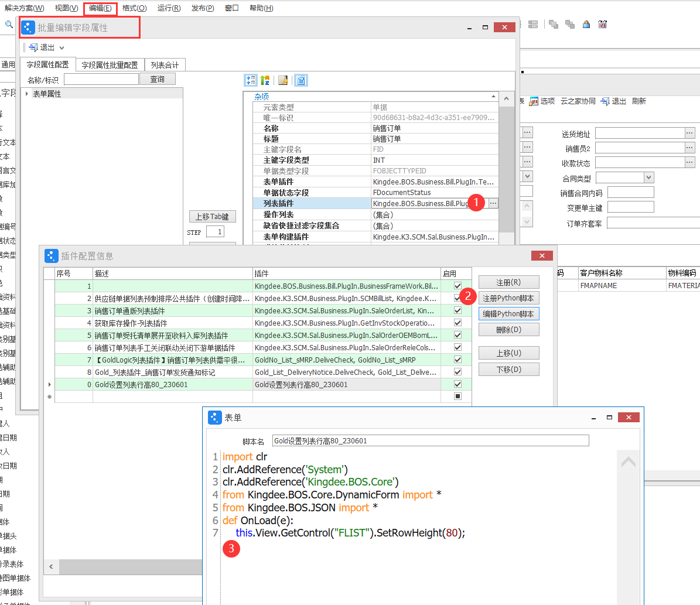Click the property pages key icon

coord(283,80)
